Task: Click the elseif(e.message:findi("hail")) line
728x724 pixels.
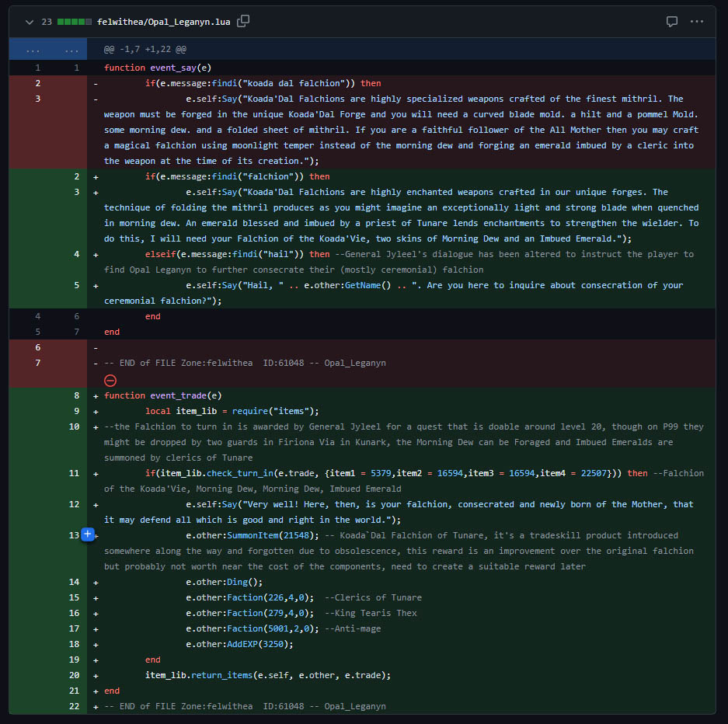Action: (237, 254)
